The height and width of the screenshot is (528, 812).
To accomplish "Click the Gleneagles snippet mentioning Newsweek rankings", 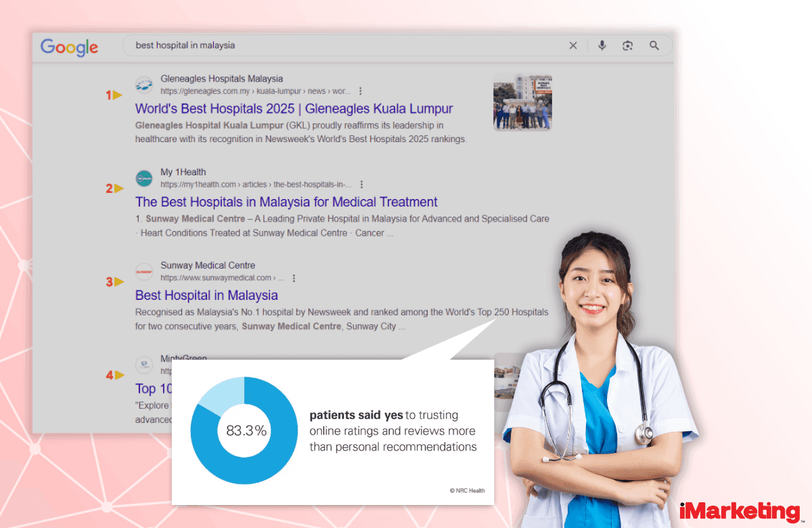I will click(x=301, y=133).
